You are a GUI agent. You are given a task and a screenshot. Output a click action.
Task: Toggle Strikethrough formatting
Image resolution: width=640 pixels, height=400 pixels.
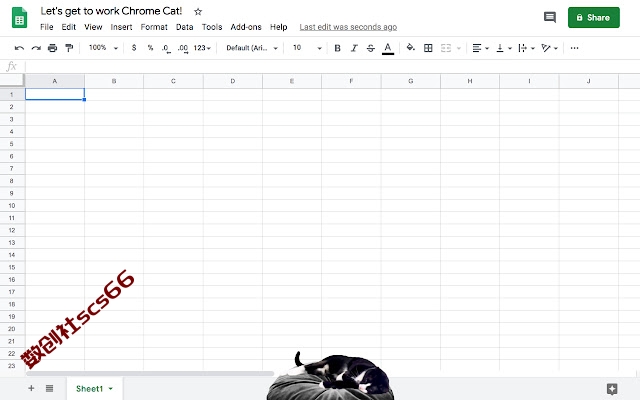coord(371,48)
